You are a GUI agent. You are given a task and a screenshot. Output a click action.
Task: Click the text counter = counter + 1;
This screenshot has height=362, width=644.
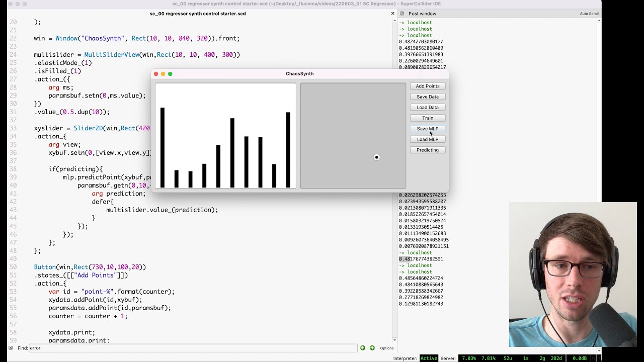(88, 316)
